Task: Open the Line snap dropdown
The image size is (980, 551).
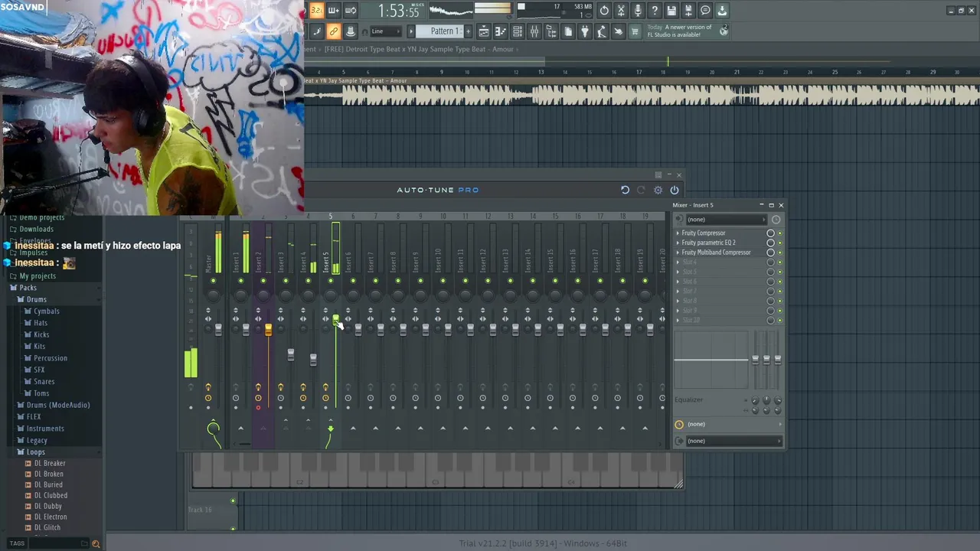Action: tap(385, 31)
